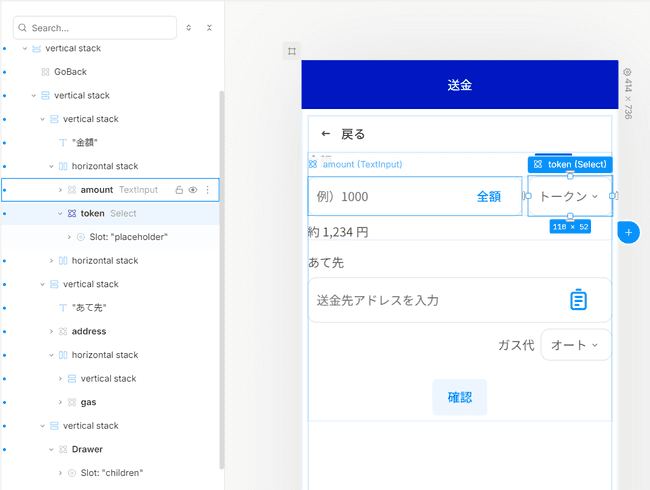Select the "あて先" text row

click(x=110, y=308)
